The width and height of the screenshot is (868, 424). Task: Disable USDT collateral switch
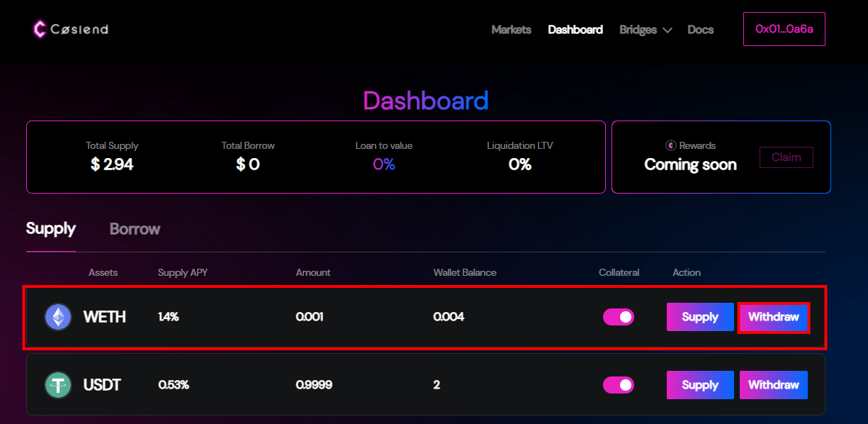point(618,385)
